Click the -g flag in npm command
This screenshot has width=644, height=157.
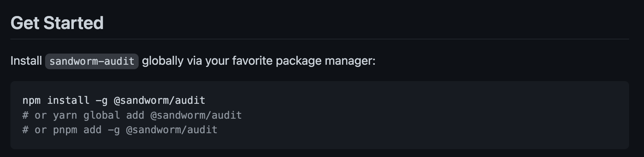click(x=101, y=100)
